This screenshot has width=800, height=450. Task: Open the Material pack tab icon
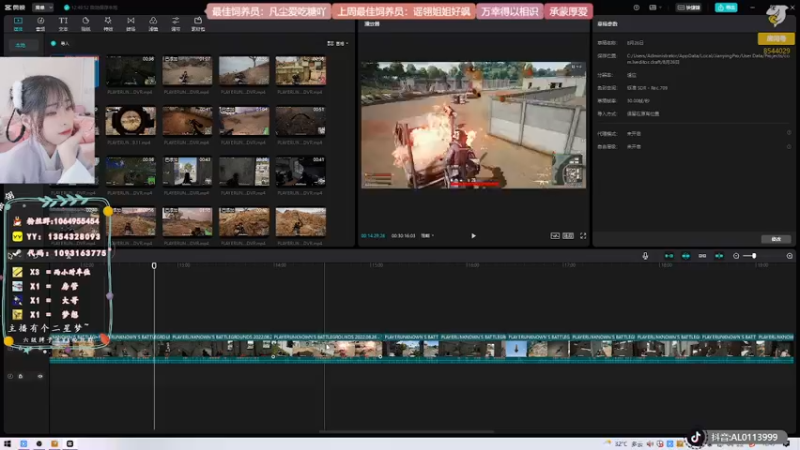[198, 23]
